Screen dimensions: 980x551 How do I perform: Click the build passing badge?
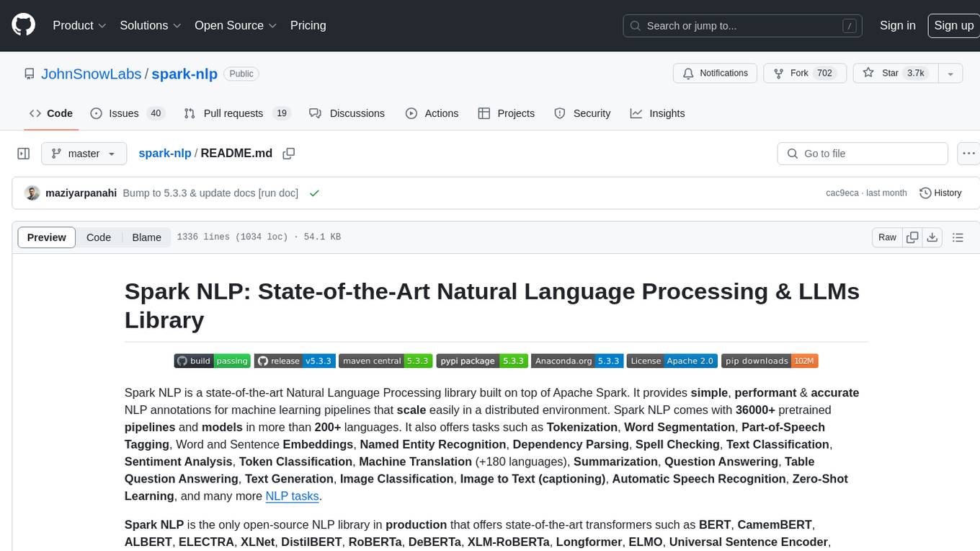click(212, 361)
